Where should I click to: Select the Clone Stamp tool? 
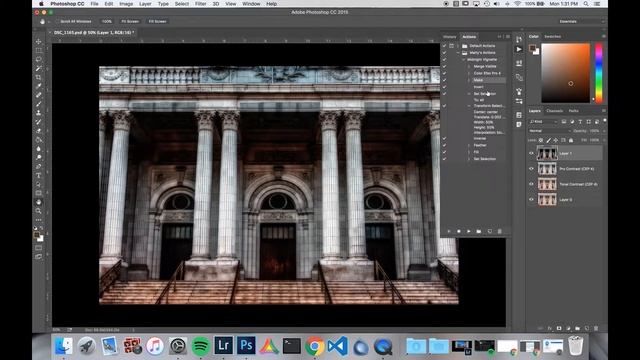pyautogui.click(x=39, y=113)
